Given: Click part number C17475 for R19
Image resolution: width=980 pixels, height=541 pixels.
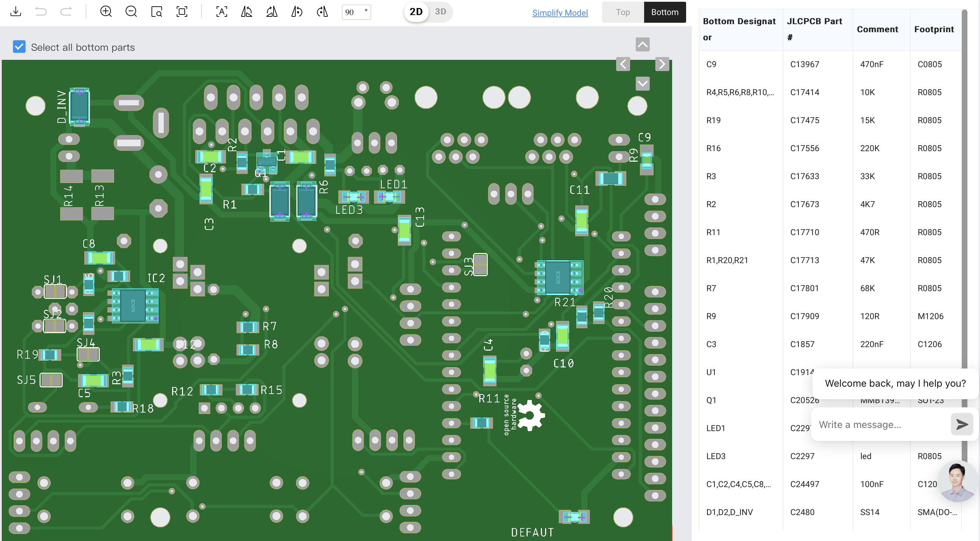Looking at the screenshot, I should [x=804, y=120].
